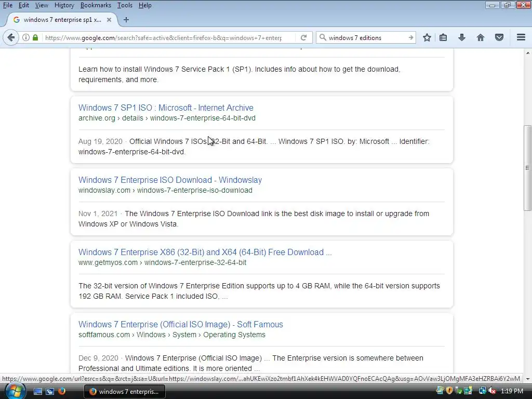
Task: Open Windows 7 Enterprise X86 X64 Free Download link
Action: [205, 252]
